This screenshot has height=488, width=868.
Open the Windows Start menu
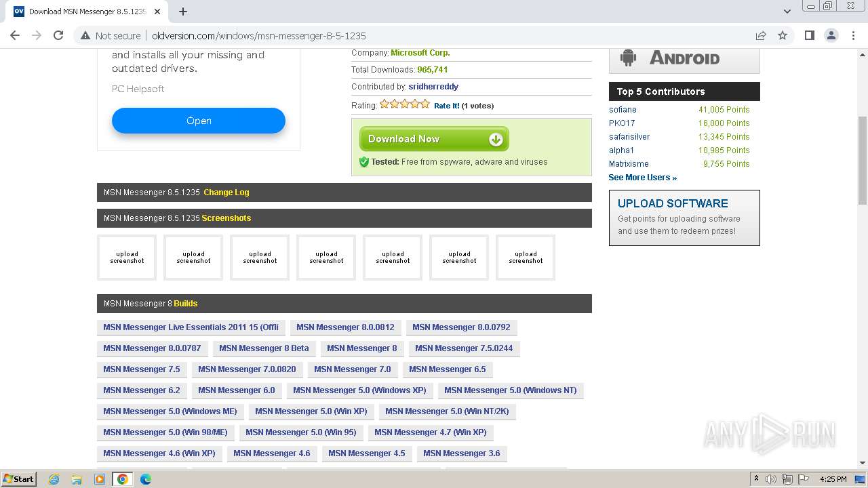(19, 479)
